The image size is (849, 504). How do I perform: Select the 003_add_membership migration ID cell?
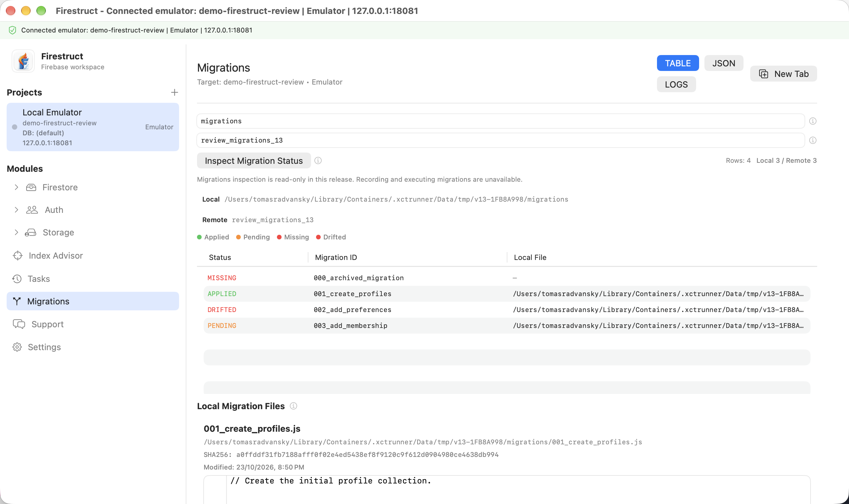pyautogui.click(x=350, y=326)
